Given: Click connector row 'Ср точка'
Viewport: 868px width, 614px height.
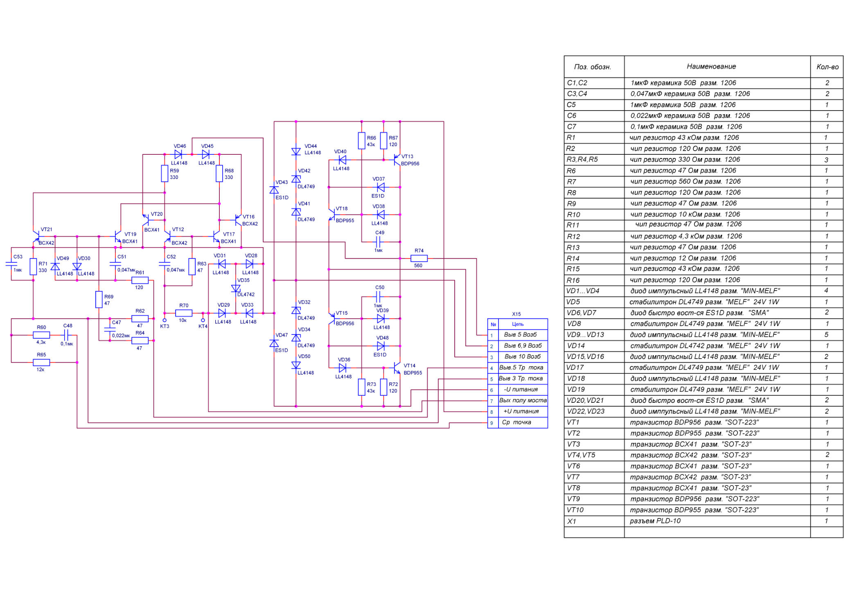Looking at the screenshot, I should (x=517, y=422).
